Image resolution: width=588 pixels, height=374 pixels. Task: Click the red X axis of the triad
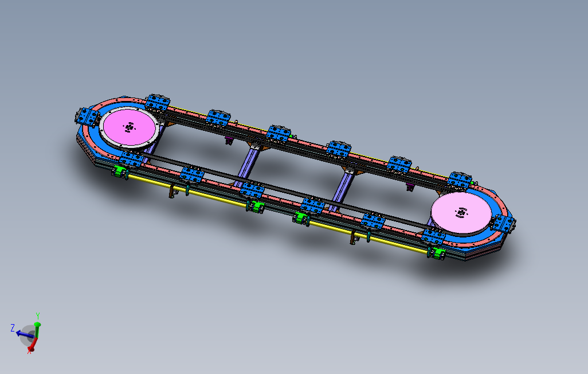pyautogui.click(x=33, y=345)
